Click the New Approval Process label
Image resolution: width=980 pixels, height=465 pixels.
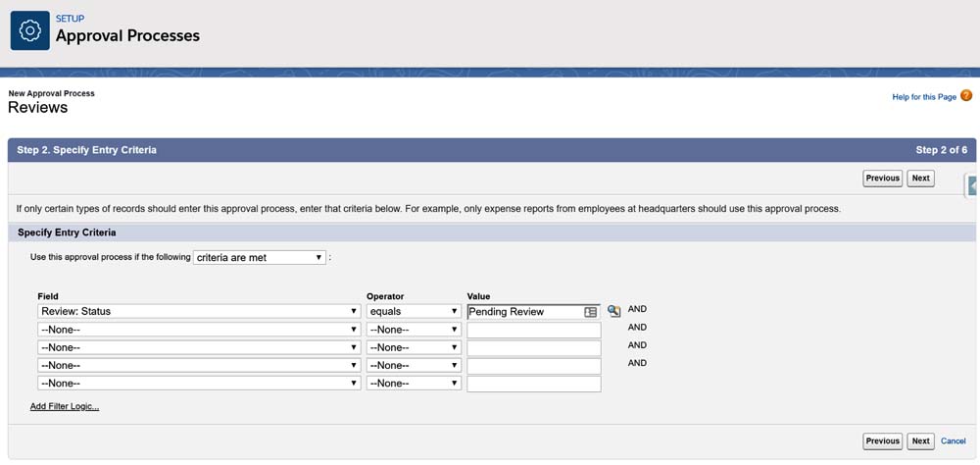click(51, 93)
